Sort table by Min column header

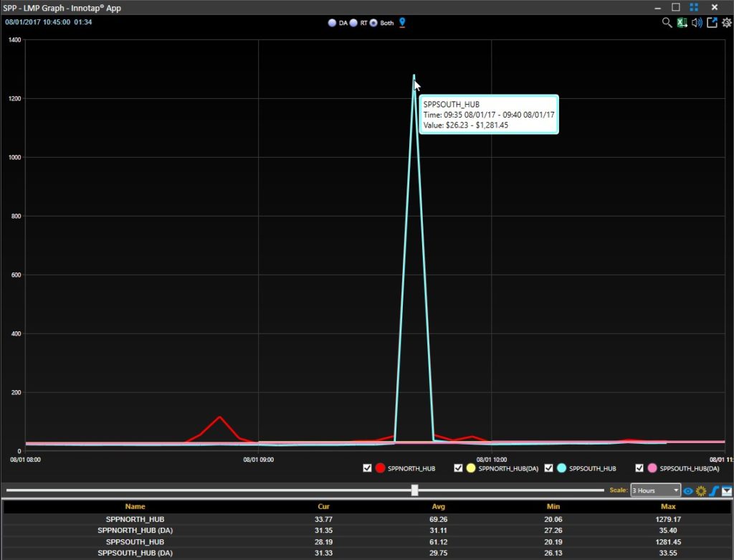tap(553, 507)
